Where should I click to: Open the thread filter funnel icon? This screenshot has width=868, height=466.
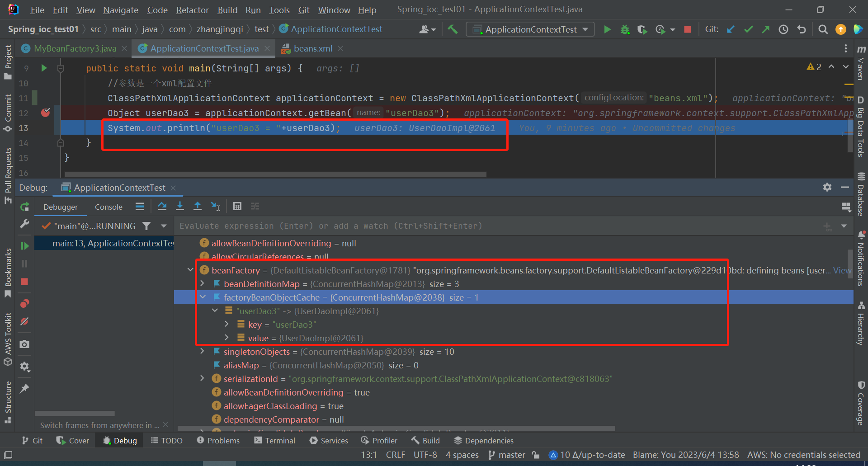146,226
